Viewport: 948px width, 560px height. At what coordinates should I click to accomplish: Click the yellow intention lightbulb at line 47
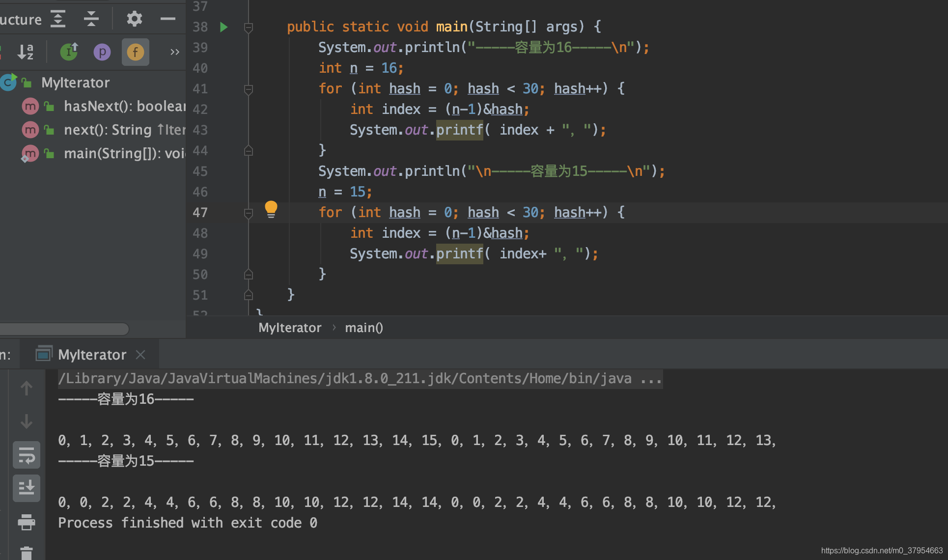coord(271,209)
